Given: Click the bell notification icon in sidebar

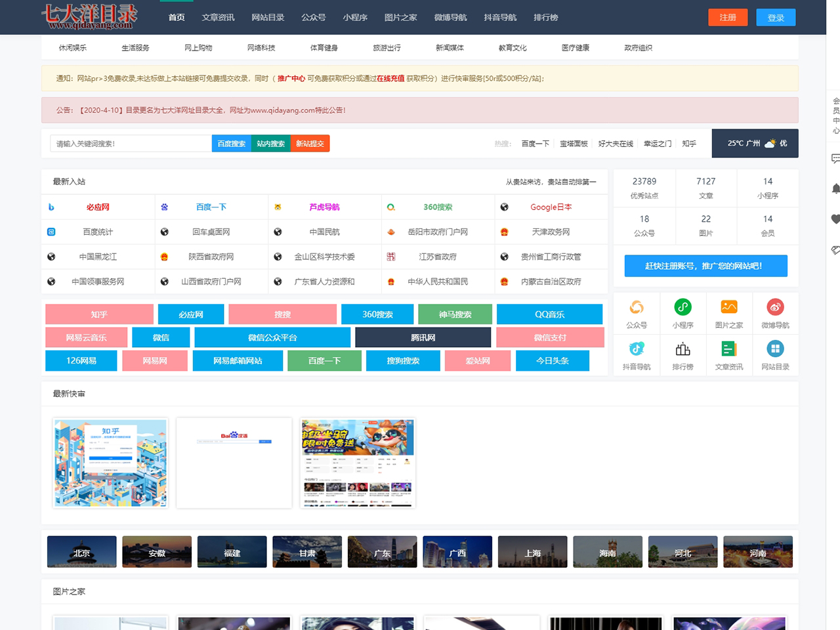Looking at the screenshot, I should pos(835,189).
